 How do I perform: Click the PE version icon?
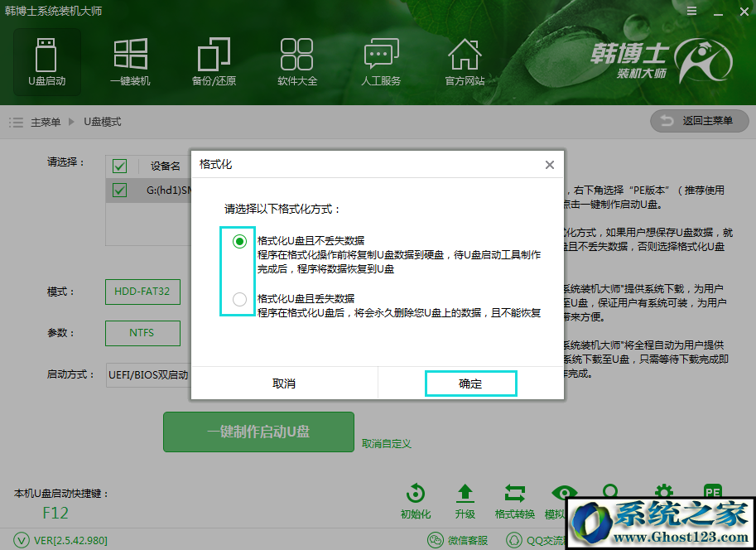[713, 490]
